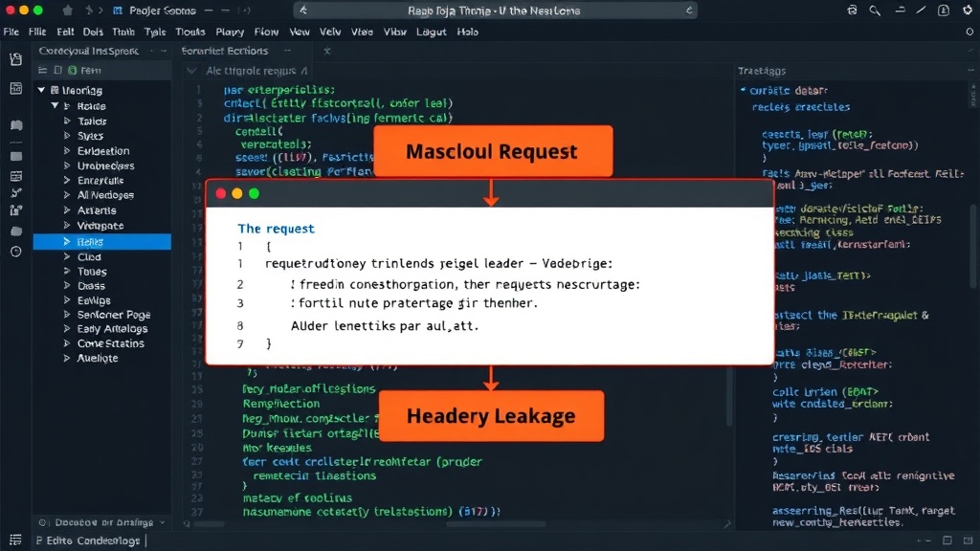
Task: Click the printer-like icon left of the magnifier
Action: [x=852, y=11]
